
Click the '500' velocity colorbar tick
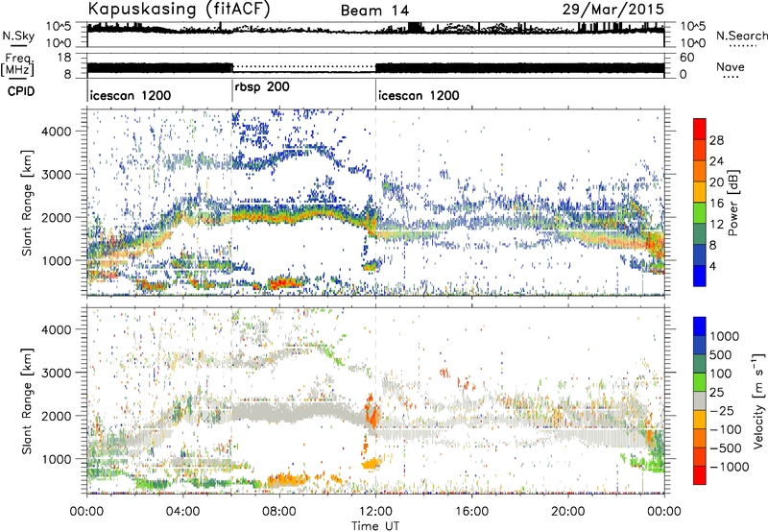pos(720,354)
